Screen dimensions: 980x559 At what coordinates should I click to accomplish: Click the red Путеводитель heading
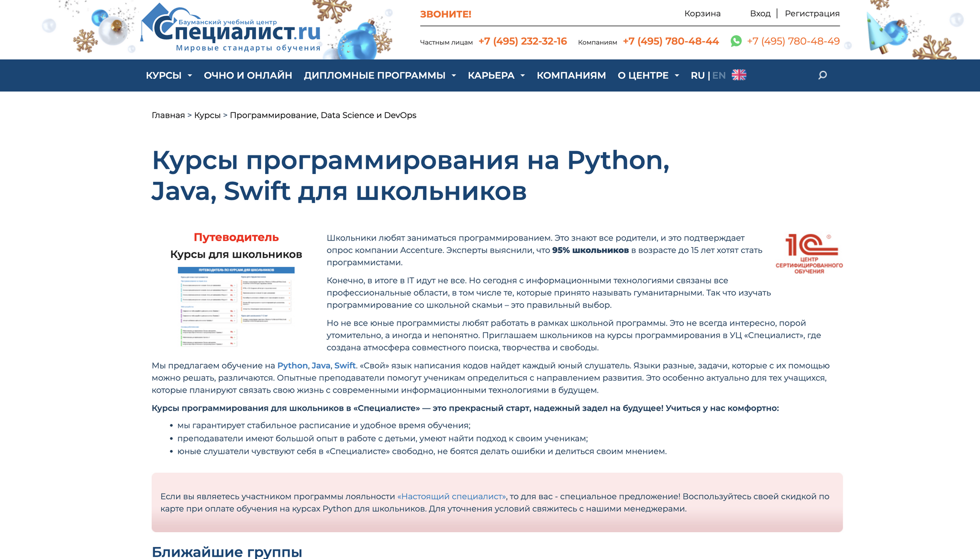pos(236,237)
